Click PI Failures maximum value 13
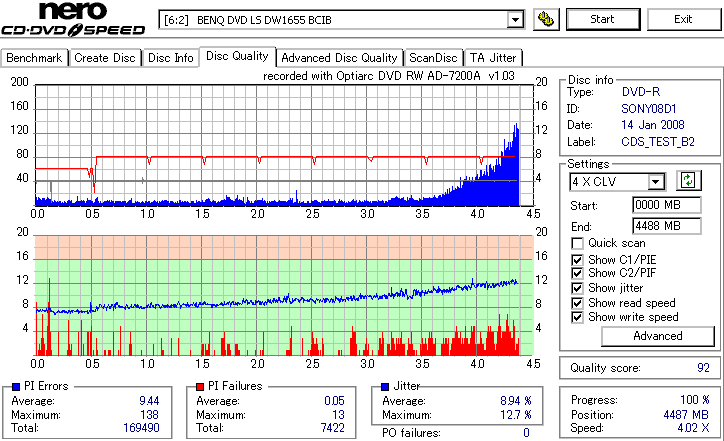Screen dimensions: 724x441 coord(338,415)
